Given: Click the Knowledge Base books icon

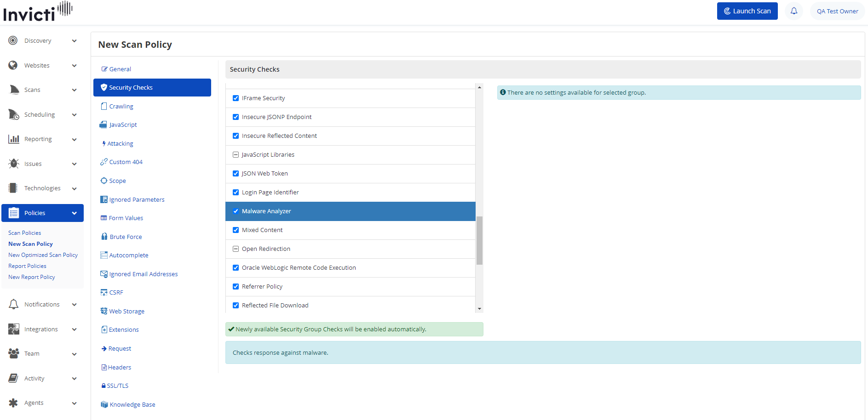Looking at the screenshot, I should pos(104,404).
